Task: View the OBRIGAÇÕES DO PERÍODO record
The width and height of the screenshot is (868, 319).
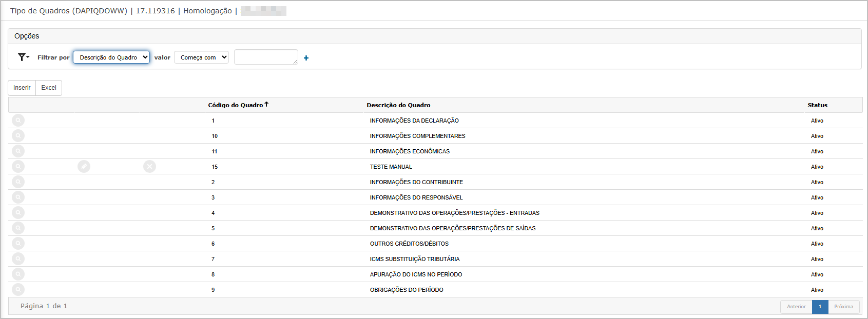Action: (x=18, y=290)
